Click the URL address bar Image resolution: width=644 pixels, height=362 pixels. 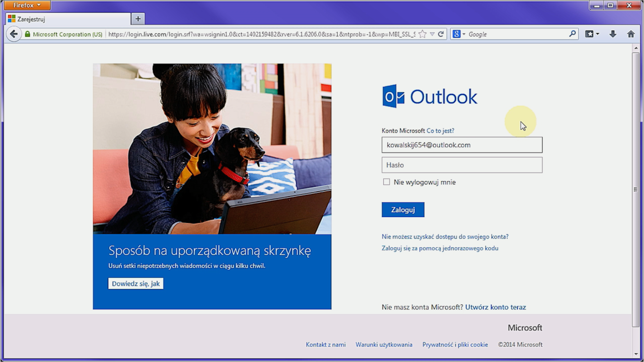coord(262,34)
